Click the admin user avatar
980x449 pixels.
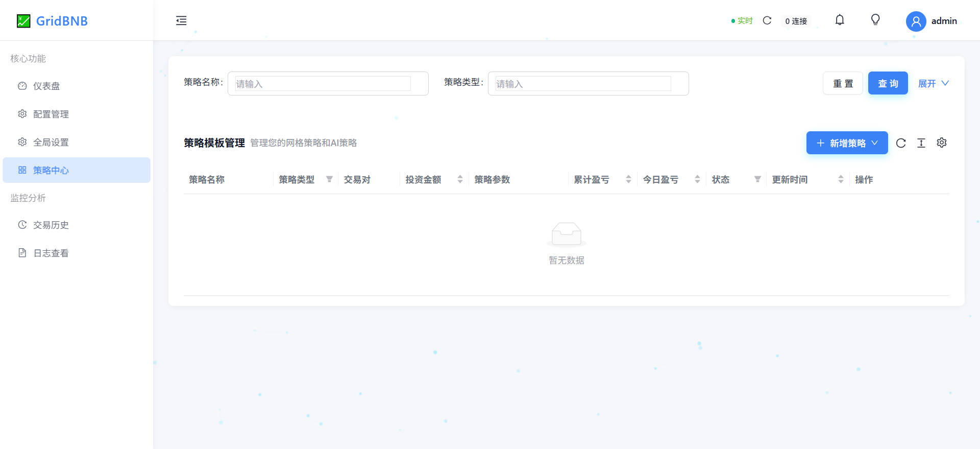click(x=916, y=21)
